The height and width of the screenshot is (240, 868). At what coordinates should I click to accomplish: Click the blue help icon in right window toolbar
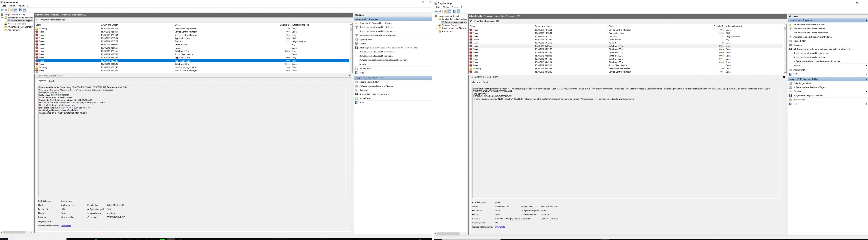point(454,12)
